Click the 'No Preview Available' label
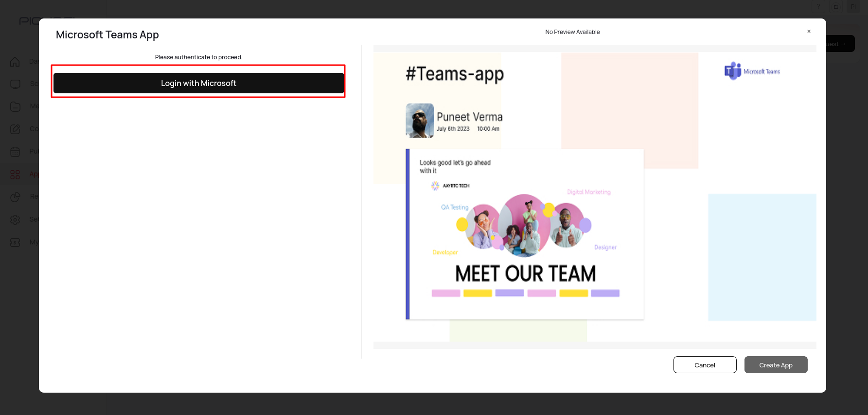This screenshot has height=415, width=868. pyautogui.click(x=572, y=32)
